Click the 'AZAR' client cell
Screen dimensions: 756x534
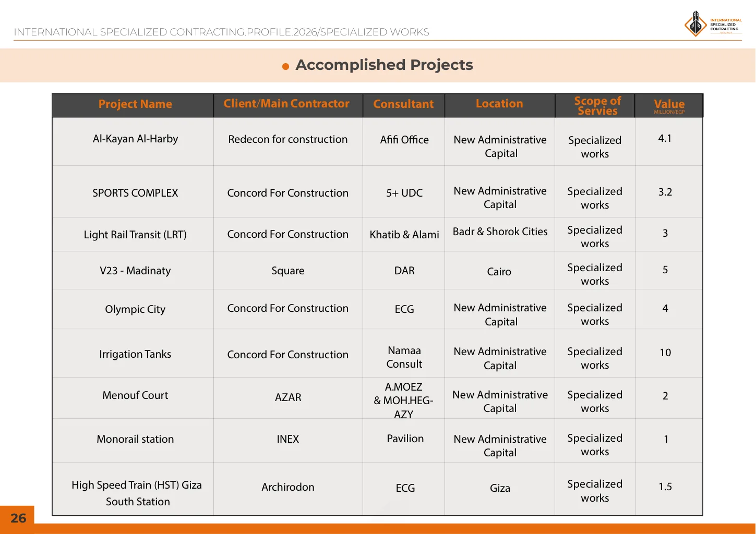pos(288,397)
